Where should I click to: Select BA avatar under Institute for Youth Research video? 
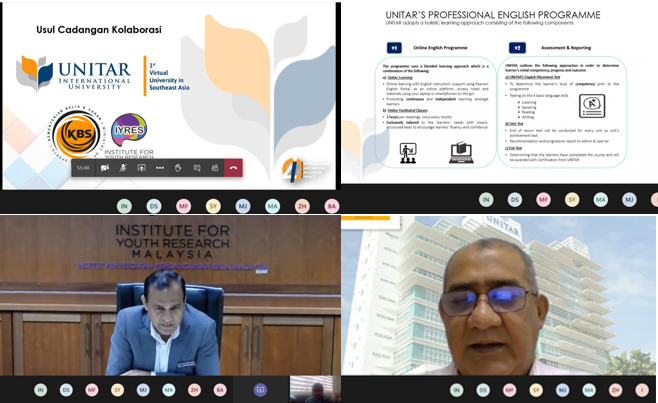coord(220,390)
